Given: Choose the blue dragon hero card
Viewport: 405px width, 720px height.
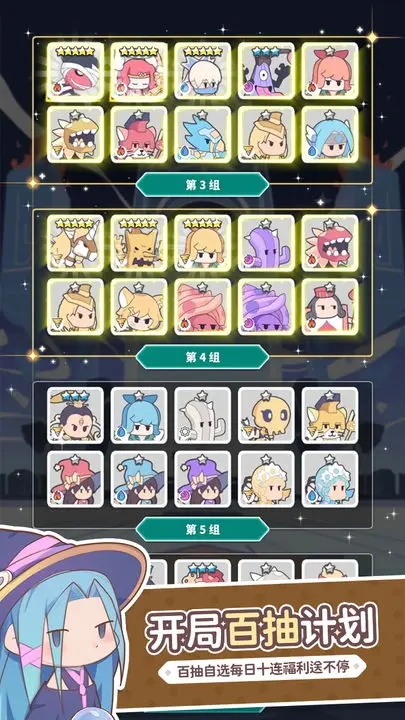Looking at the screenshot, I should tap(202, 135).
